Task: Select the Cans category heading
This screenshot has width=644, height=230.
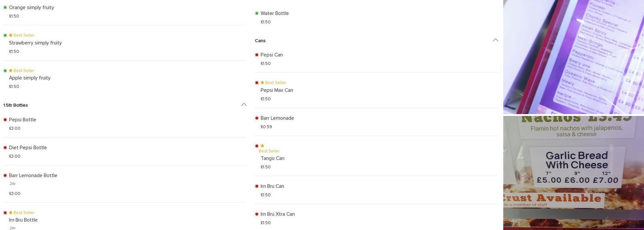Action: pyautogui.click(x=260, y=41)
